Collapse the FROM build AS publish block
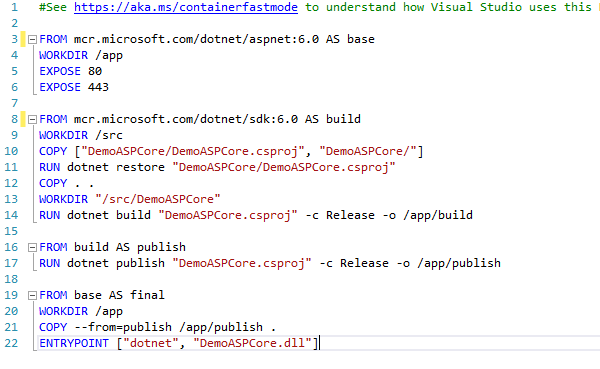The image size is (600, 369). point(33,248)
